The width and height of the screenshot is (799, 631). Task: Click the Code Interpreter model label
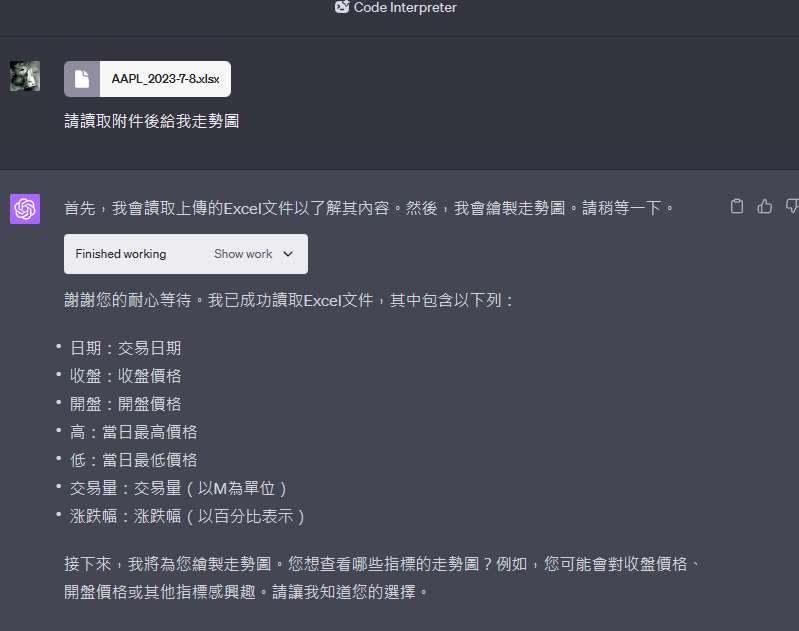(x=405, y=7)
